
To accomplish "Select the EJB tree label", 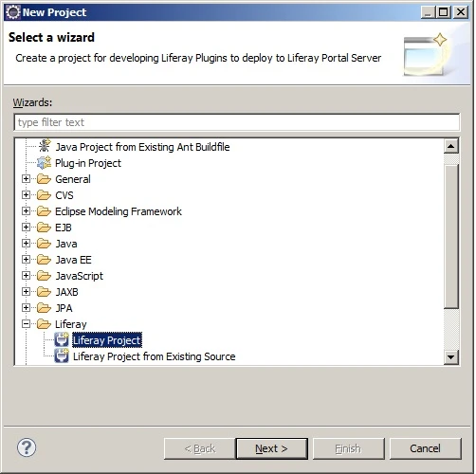I will tap(64, 228).
